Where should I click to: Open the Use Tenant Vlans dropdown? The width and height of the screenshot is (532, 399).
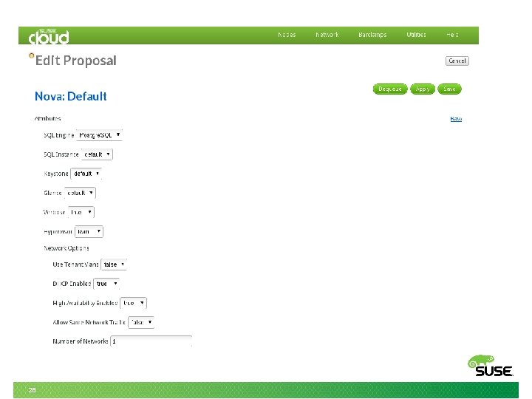(114, 265)
